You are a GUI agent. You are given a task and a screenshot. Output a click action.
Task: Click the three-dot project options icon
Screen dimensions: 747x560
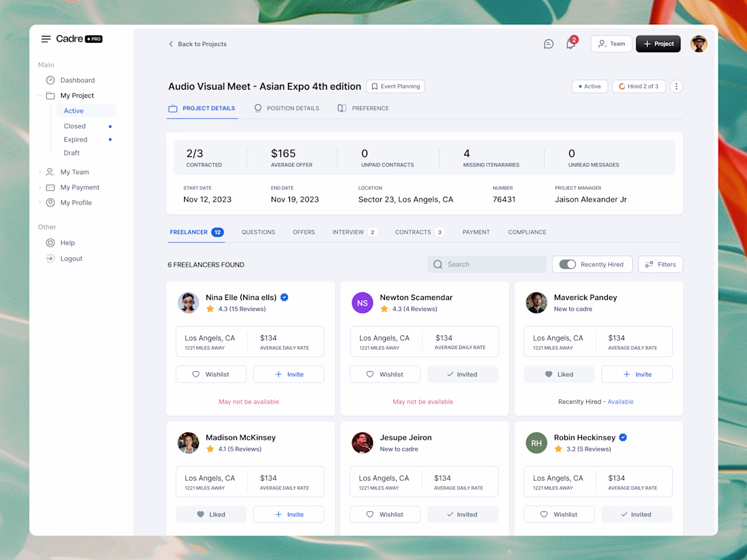[x=676, y=86]
